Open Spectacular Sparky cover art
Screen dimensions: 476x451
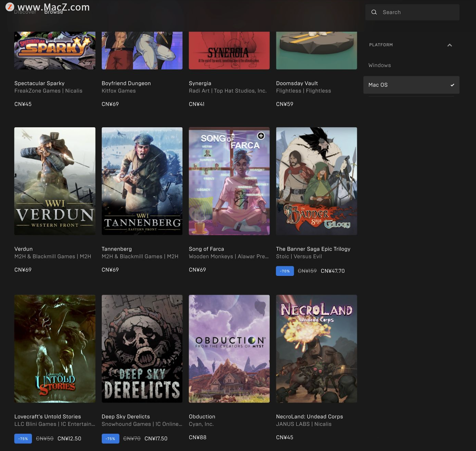click(55, 50)
